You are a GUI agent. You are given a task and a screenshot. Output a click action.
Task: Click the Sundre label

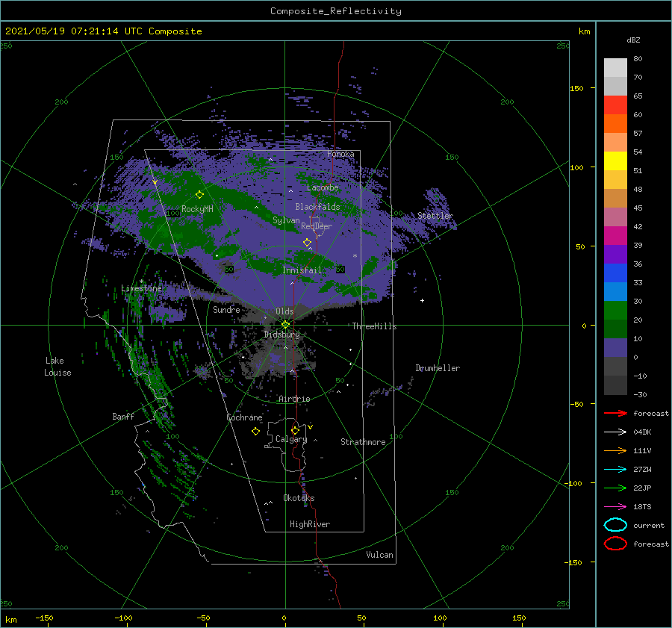tap(226, 309)
